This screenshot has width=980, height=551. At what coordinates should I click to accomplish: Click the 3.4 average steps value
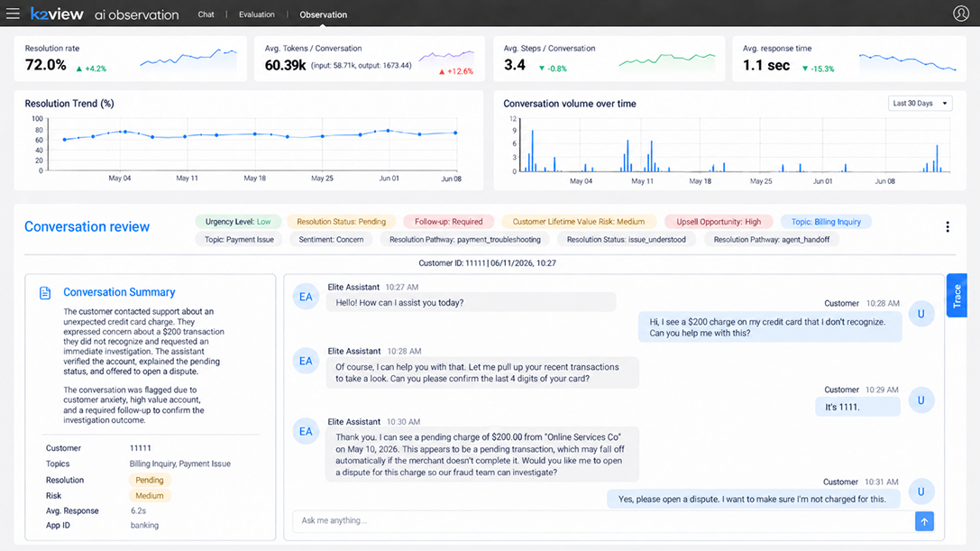(515, 65)
